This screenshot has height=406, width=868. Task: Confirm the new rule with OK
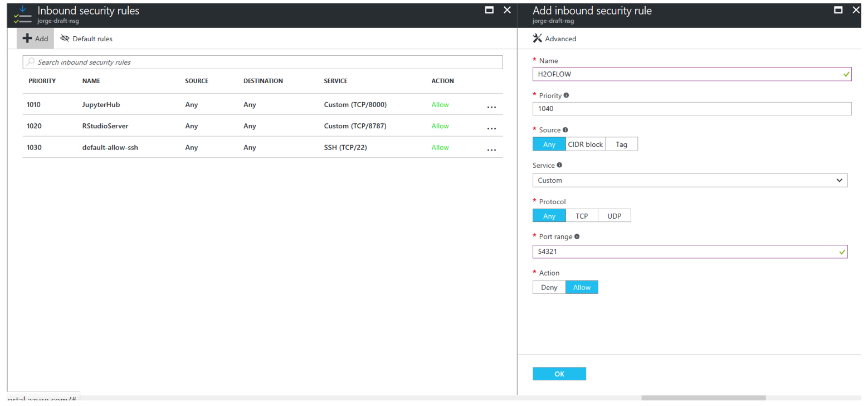pyautogui.click(x=559, y=374)
